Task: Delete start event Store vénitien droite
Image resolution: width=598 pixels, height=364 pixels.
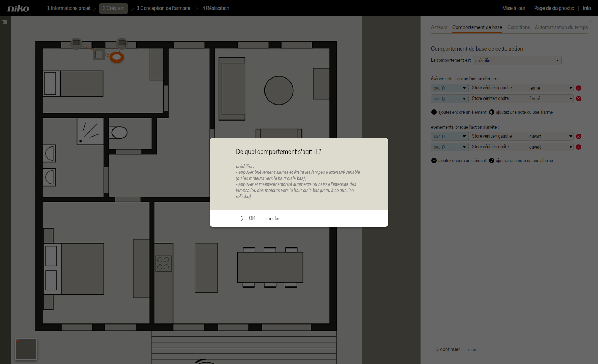Action: coord(579,99)
